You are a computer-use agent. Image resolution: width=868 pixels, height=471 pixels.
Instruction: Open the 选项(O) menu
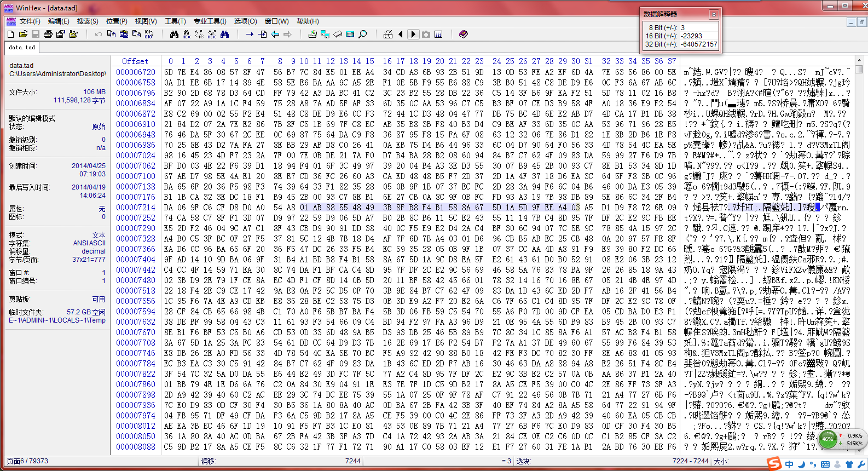[x=246, y=21]
